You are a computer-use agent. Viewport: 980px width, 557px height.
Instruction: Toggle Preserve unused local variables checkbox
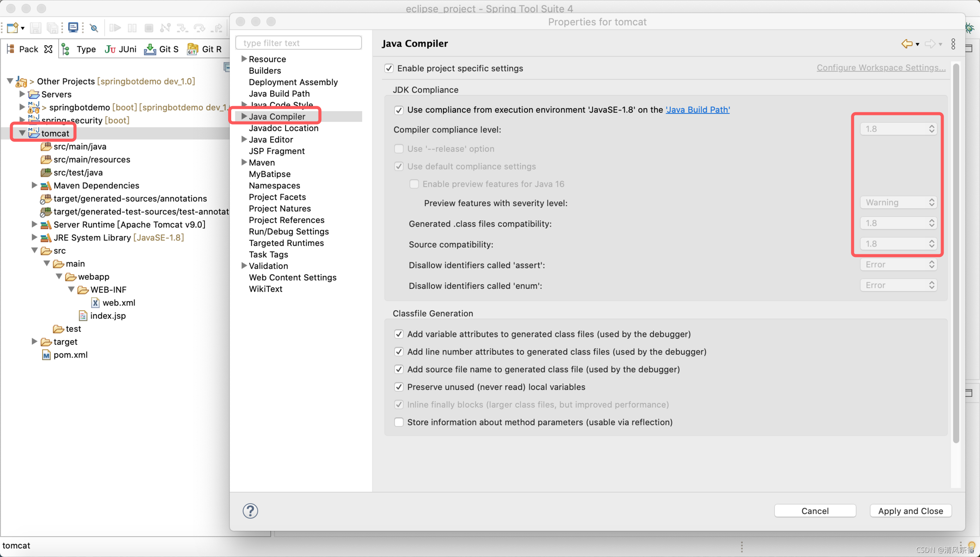pyautogui.click(x=399, y=387)
